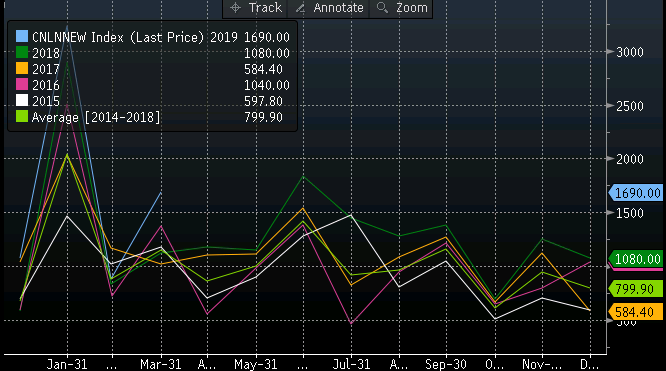This screenshot has width=666, height=371.
Task: Select the Average [2014-2018] legend label
Action: click(96, 117)
